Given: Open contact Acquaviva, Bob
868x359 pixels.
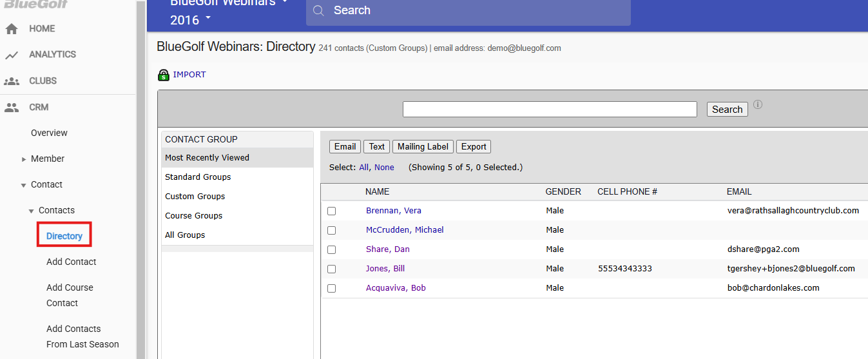Looking at the screenshot, I should click(396, 288).
